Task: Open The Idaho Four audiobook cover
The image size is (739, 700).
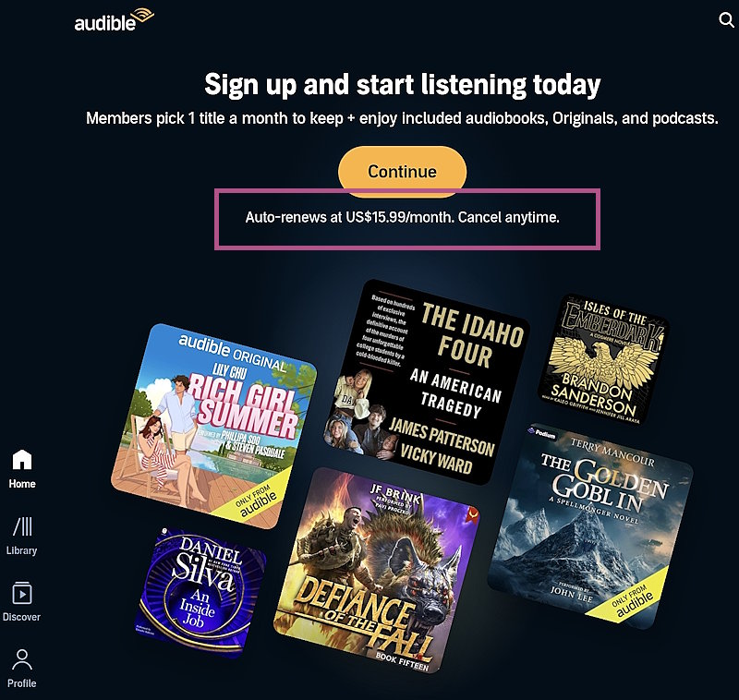Action: pos(427,382)
